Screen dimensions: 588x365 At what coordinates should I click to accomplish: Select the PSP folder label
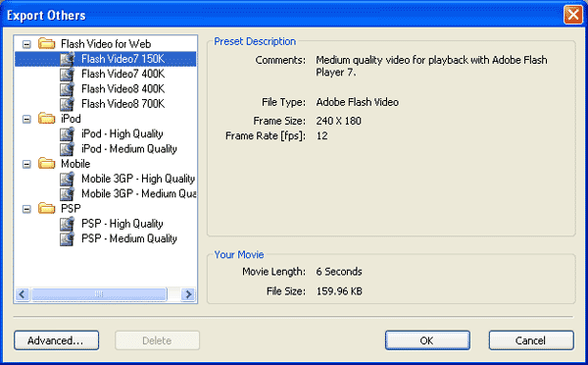pos(71,209)
